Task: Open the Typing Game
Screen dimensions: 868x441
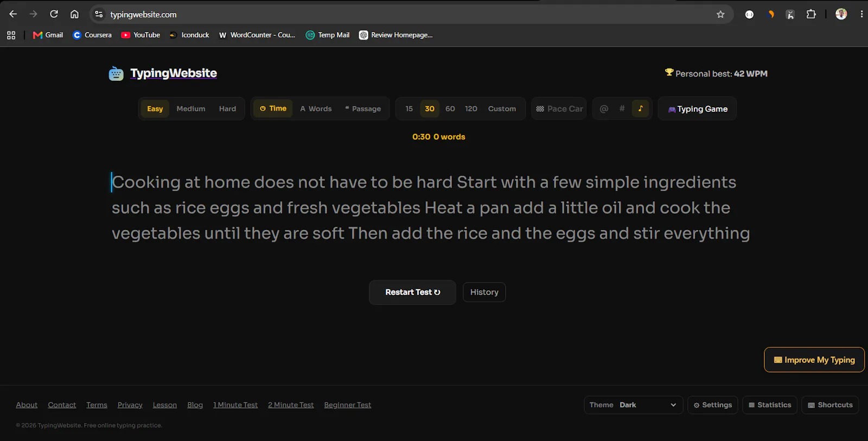Action: (x=697, y=108)
